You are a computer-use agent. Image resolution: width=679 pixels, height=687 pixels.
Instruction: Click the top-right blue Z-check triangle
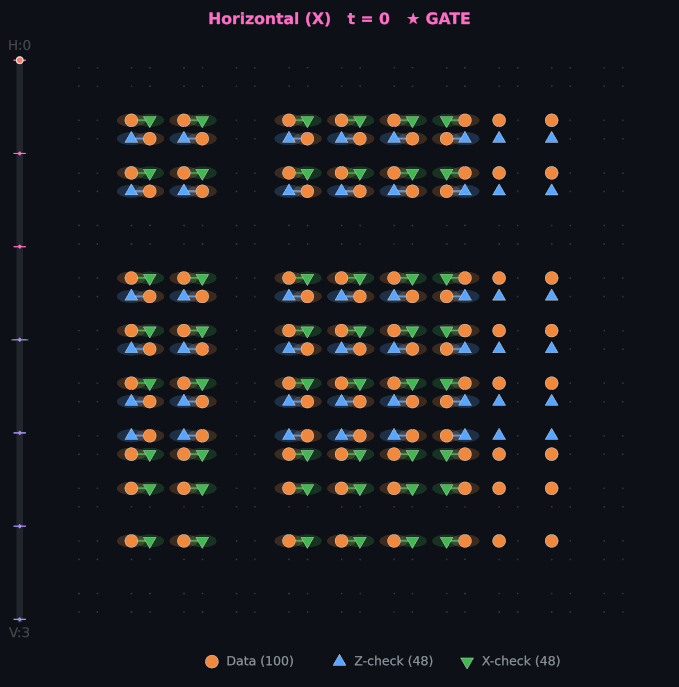[551, 137]
